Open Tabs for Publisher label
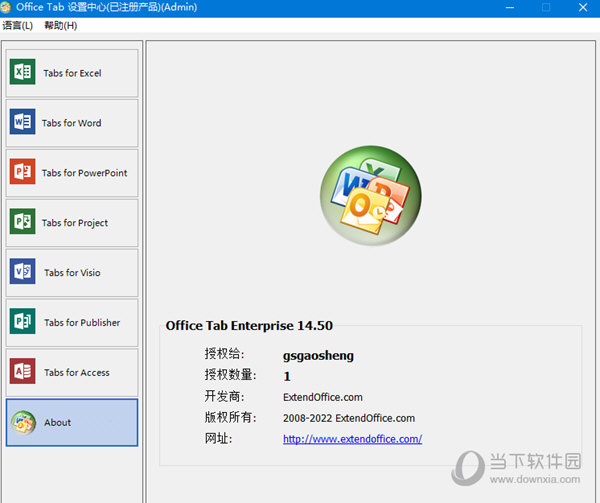The height and width of the screenshot is (503, 600). pos(82,322)
